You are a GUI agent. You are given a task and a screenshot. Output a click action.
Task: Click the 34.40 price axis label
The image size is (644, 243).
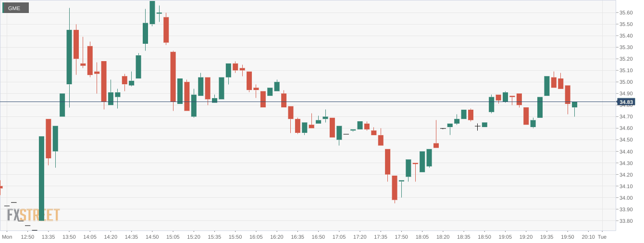click(x=626, y=152)
